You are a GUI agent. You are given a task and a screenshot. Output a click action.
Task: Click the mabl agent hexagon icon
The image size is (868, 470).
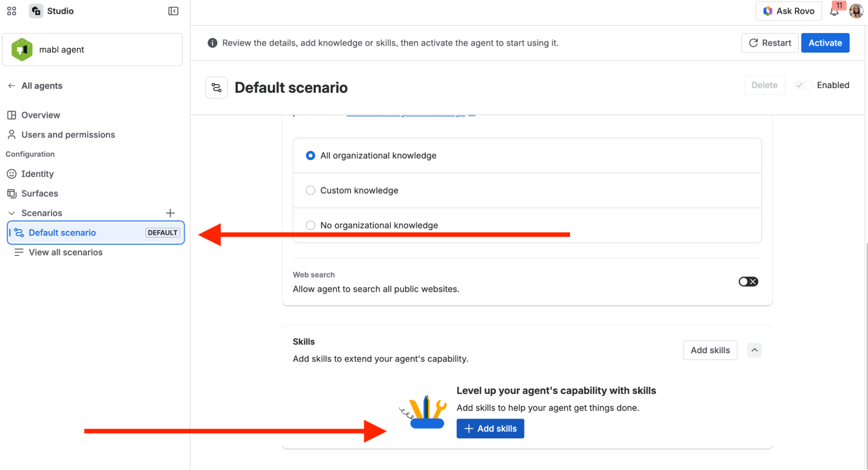click(22, 50)
